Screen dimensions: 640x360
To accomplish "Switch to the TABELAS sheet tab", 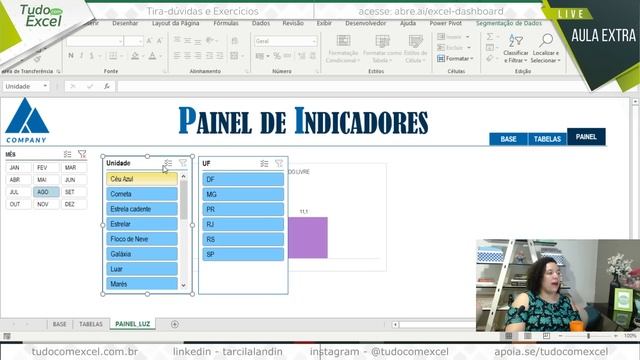I will (x=91, y=324).
